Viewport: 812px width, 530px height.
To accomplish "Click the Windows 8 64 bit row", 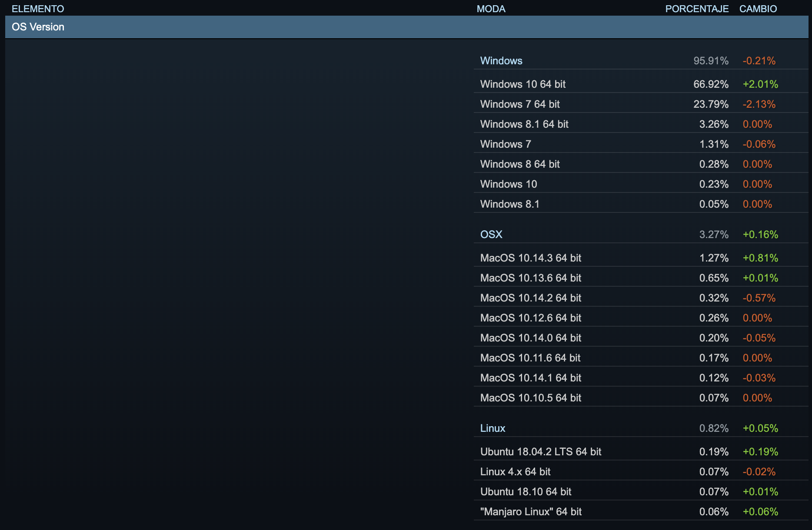I will click(x=641, y=164).
